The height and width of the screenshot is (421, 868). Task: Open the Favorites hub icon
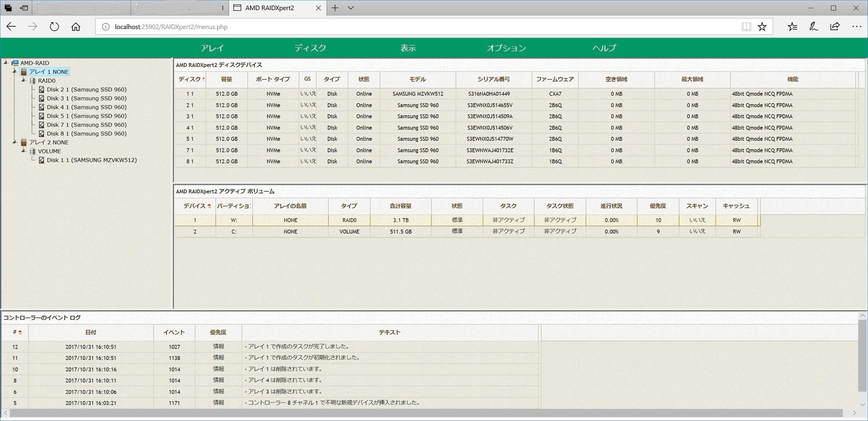pyautogui.click(x=792, y=27)
